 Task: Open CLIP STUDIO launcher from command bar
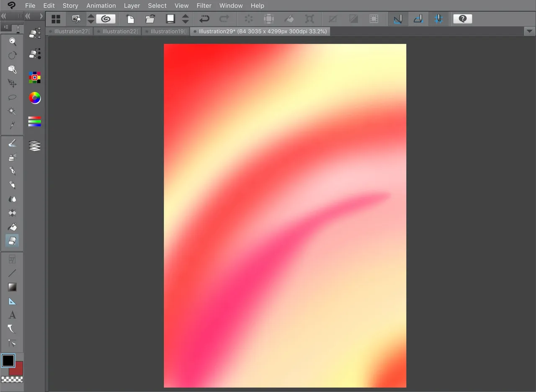click(x=106, y=19)
